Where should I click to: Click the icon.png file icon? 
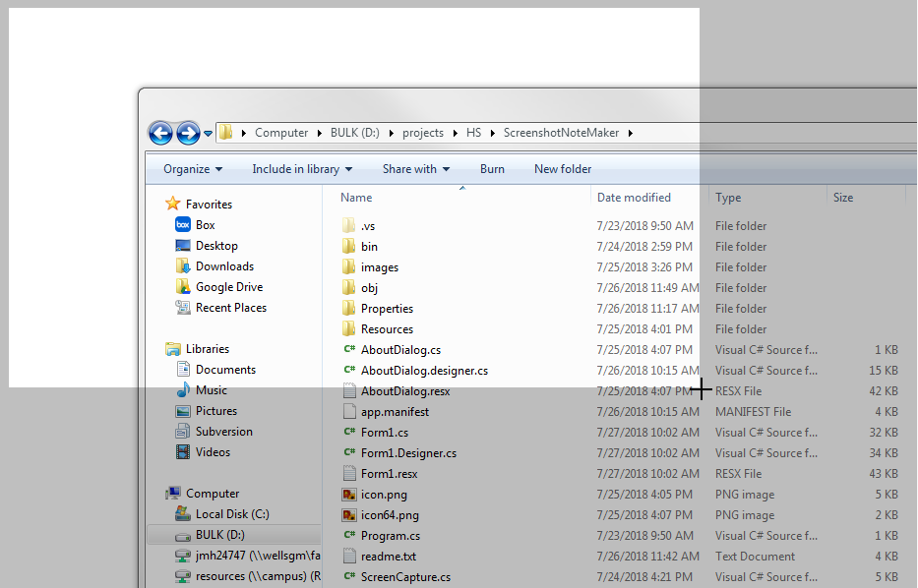point(349,495)
